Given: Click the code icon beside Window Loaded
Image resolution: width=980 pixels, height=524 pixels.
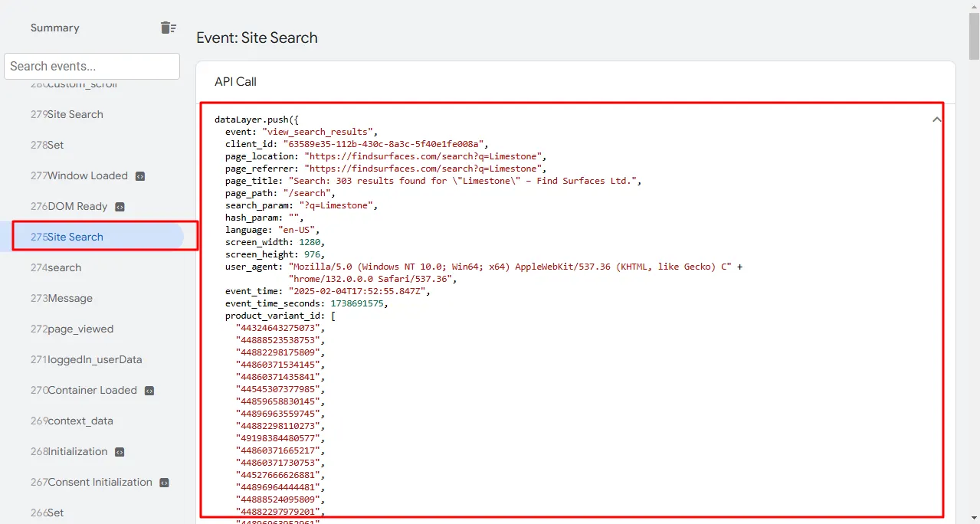Looking at the screenshot, I should 140,176.
